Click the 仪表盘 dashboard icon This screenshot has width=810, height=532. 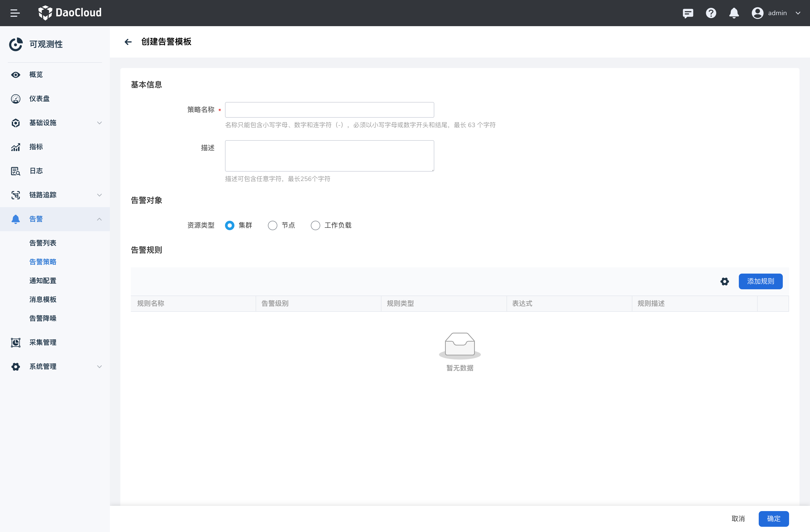click(x=16, y=99)
